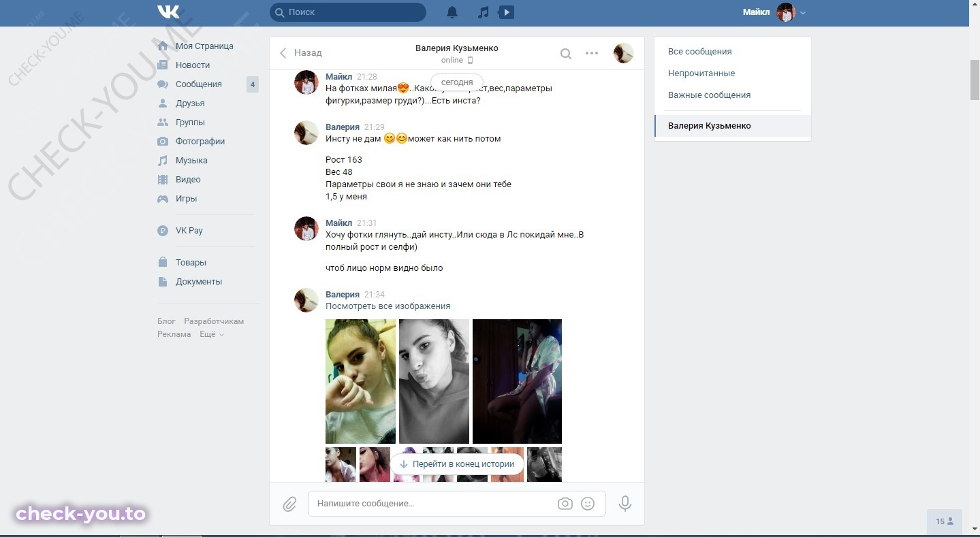Image resolution: width=980 pixels, height=537 pixels.
Task: Open Посмотреть все изображения link
Action: (388, 306)
